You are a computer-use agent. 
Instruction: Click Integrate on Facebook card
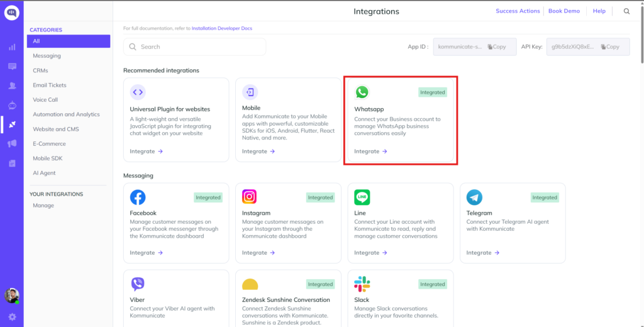[x=146, y=253]
